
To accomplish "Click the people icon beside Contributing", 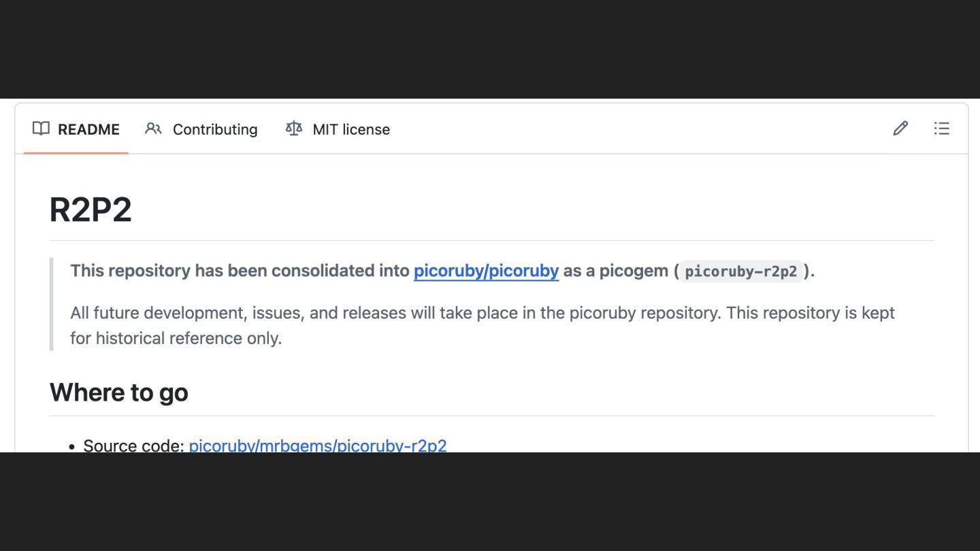I will coord(153,129).
